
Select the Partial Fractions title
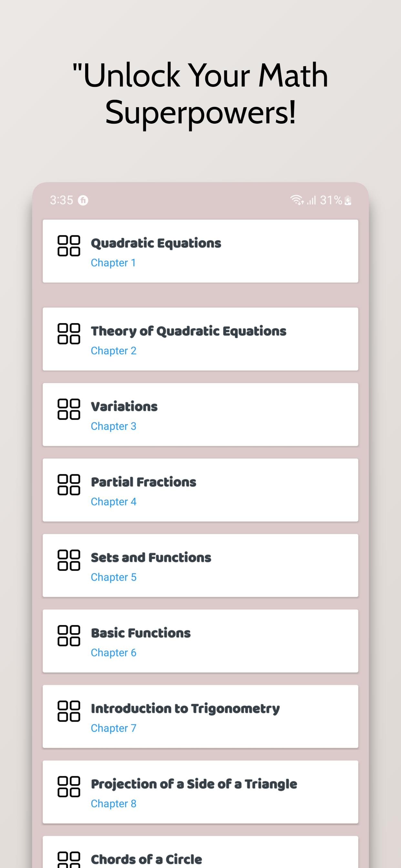[x=144, y=482]
